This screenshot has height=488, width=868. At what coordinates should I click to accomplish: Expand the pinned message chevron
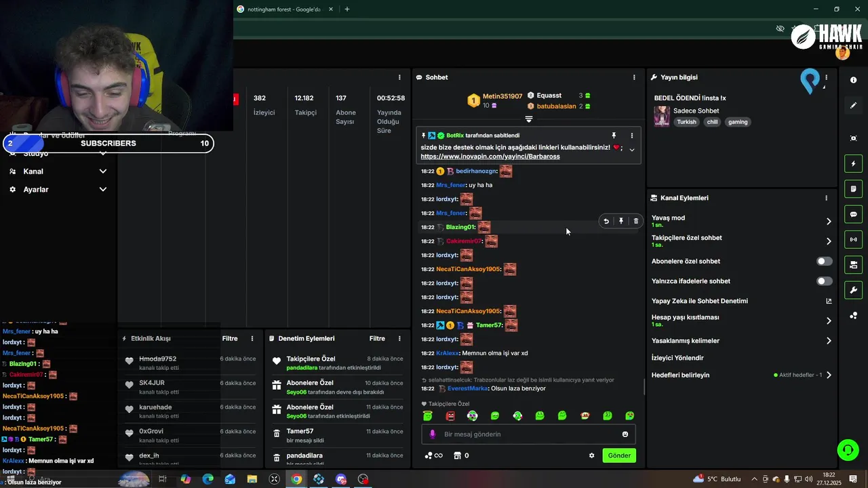coord(632,150)
